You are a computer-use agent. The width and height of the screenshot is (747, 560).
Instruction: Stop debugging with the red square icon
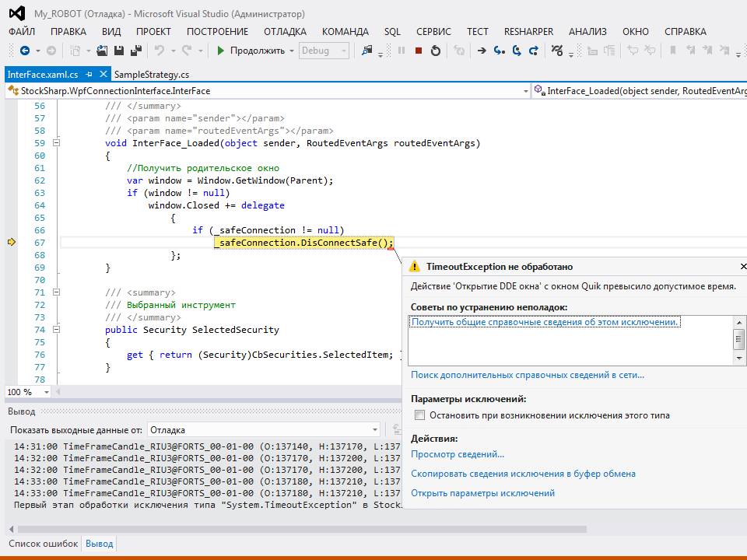[x=418, y=51]
